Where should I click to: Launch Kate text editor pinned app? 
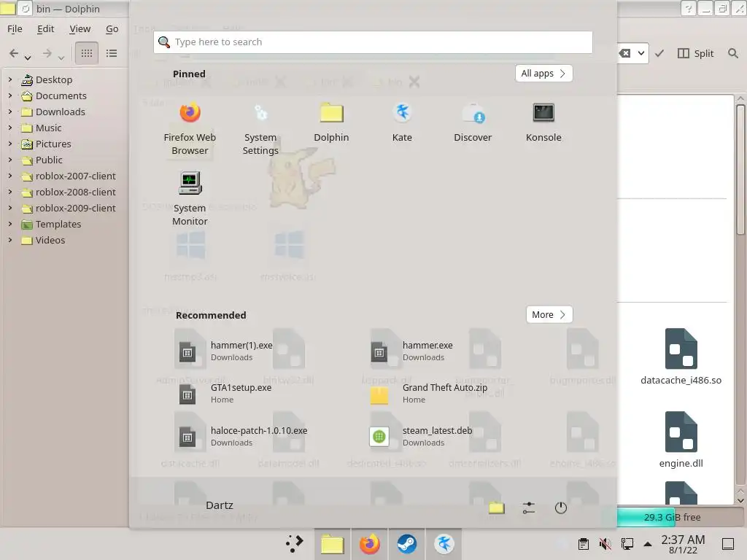click(402, 122)
